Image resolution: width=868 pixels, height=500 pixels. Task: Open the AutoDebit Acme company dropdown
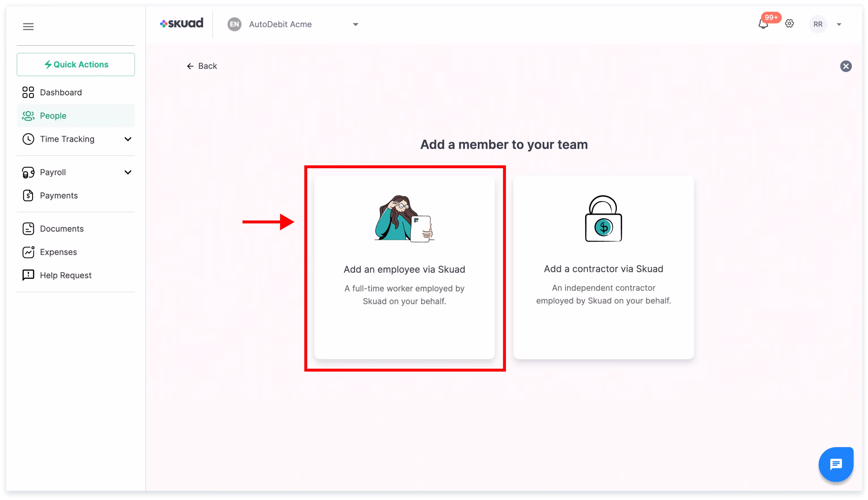(x=355, y=24)
